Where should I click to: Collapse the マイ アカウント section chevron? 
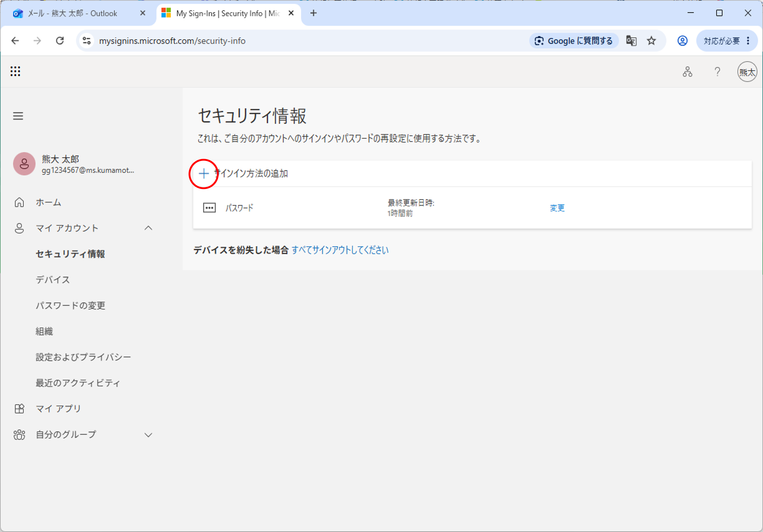(148, 228)
